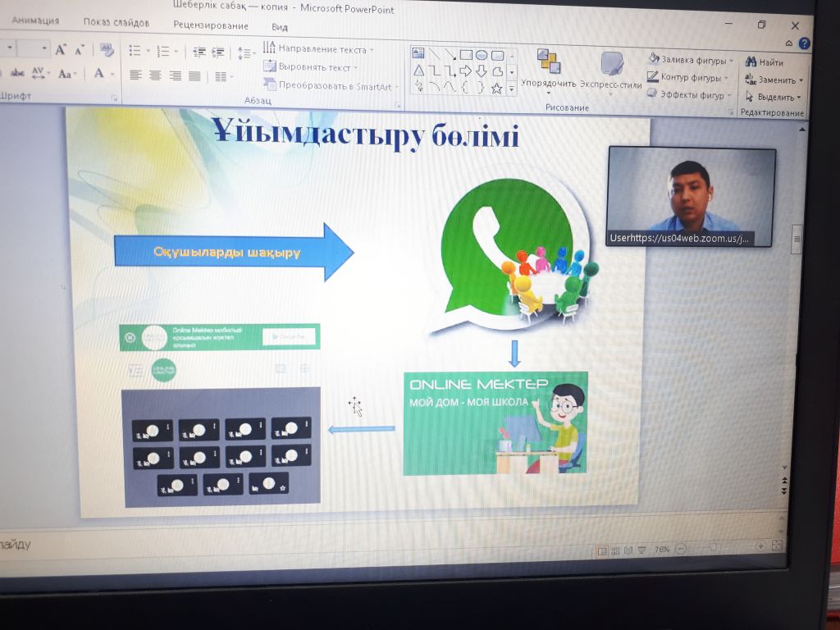Click the Найти find button
The image size is (840, 630).
(765, 62)
